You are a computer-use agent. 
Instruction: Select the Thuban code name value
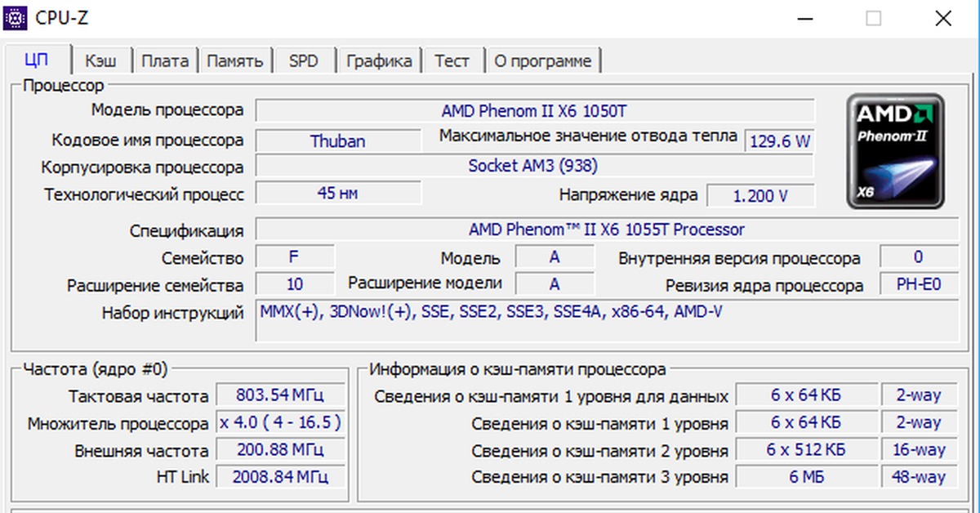click(x=337, y=141)
